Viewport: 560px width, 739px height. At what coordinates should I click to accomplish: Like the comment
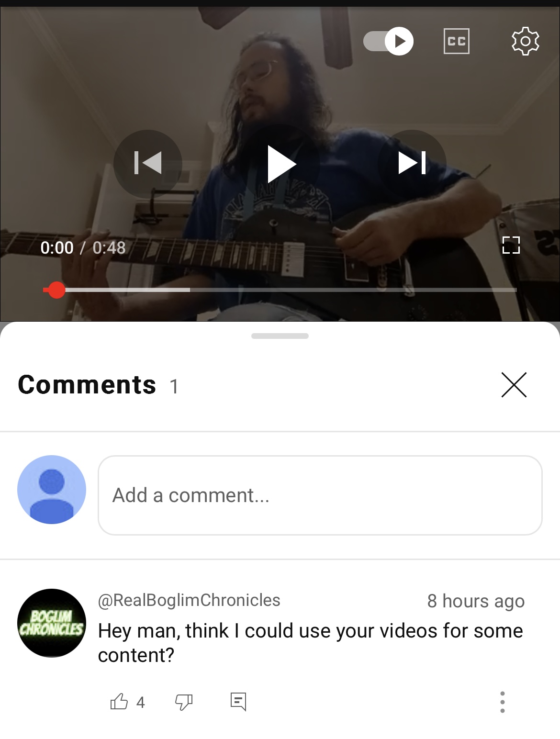(119, 702)
